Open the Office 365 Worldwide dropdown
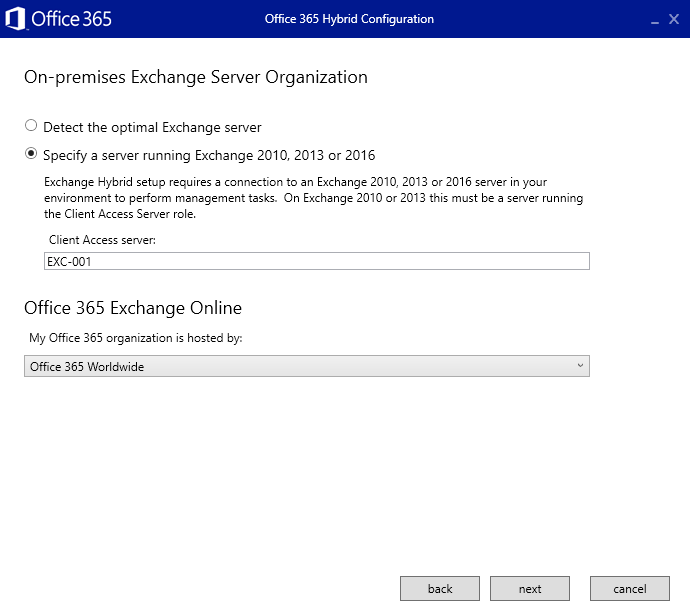This screenshot has width=690, height=609. [306, 367]
